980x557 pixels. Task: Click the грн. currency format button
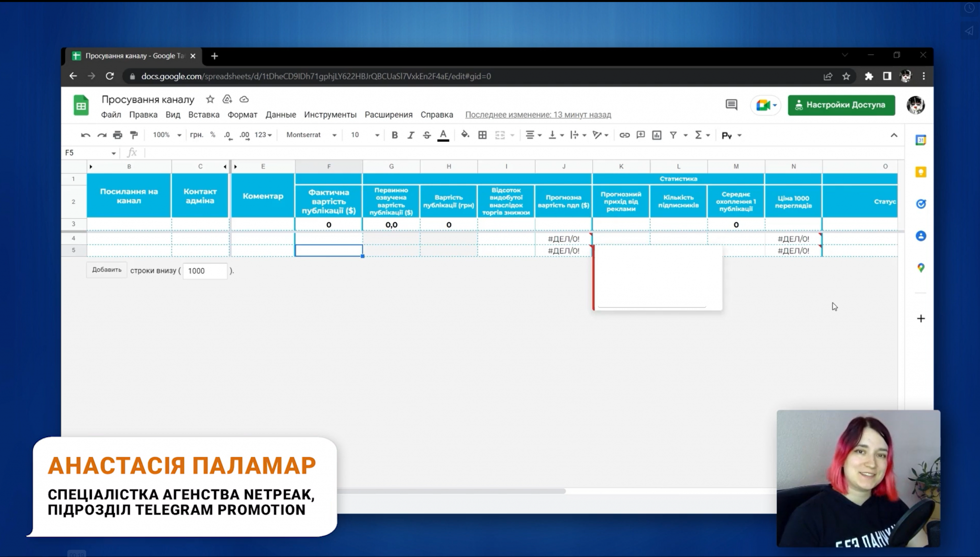(x=196, y=135)
